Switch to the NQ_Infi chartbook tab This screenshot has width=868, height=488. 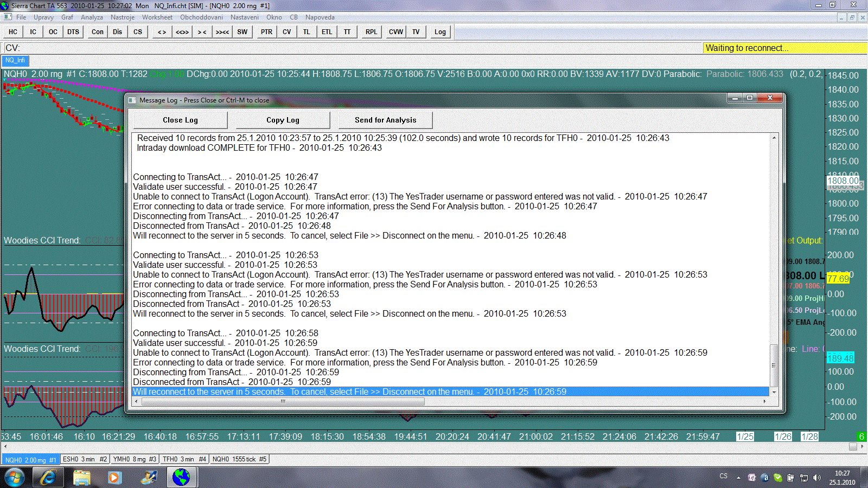[15, 60]
